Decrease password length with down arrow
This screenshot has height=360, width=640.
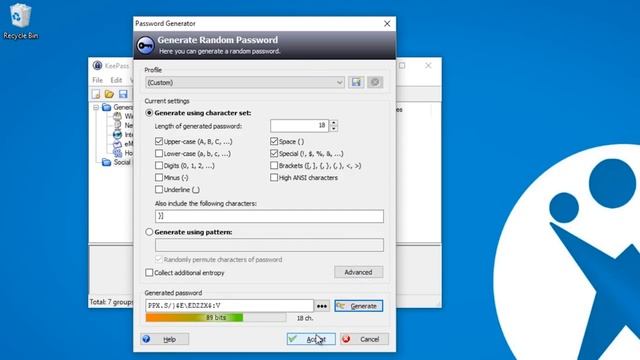tap(333, 129)
